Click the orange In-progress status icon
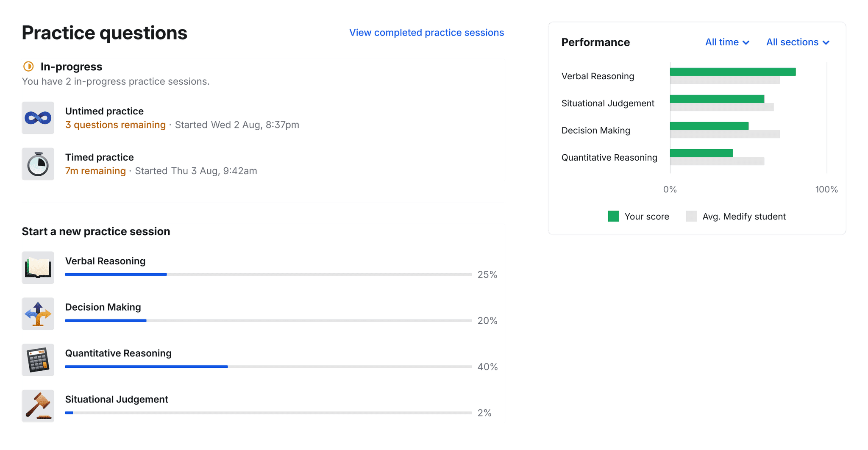 pyautogui.click(x=28, y=67)
